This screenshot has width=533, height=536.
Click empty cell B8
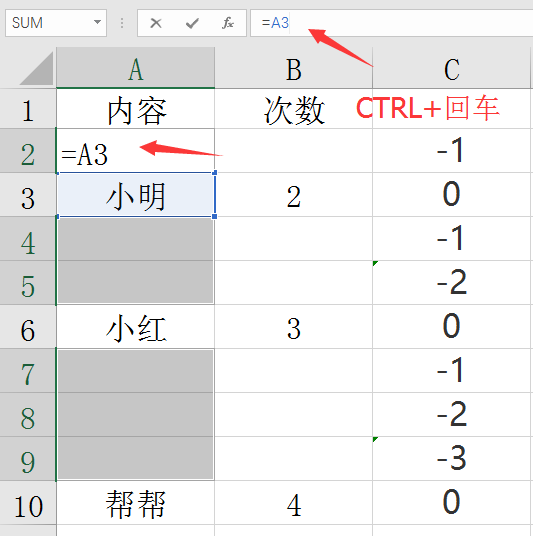(293, 415)
